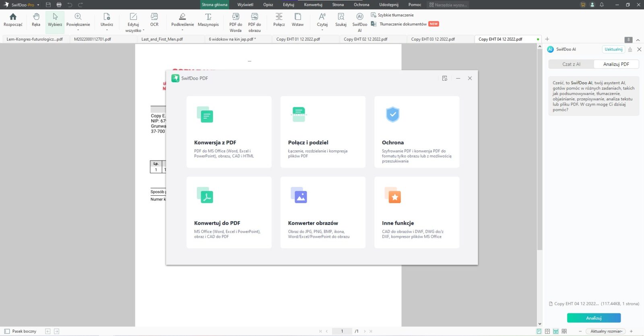Click the Wstaw insert icon
Viewport: 644px width, 336px height.
tap(298, 17)
